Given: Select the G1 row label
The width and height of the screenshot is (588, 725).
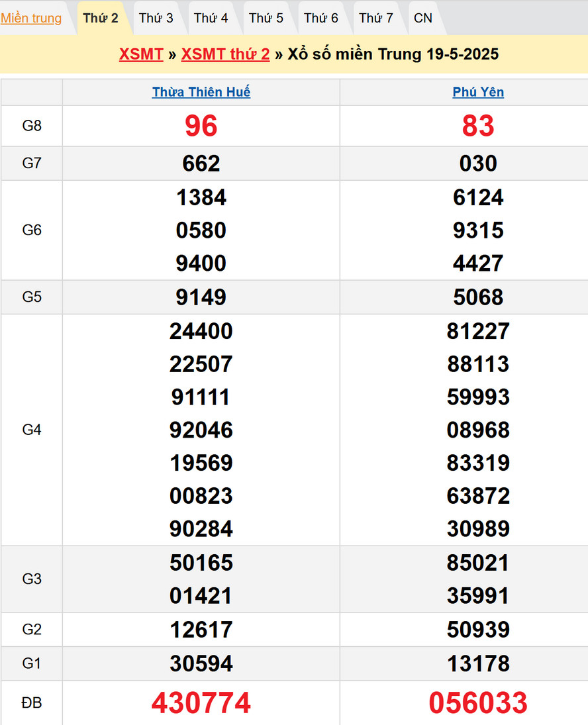Looking at the screenshot, I should pos(32,663).
